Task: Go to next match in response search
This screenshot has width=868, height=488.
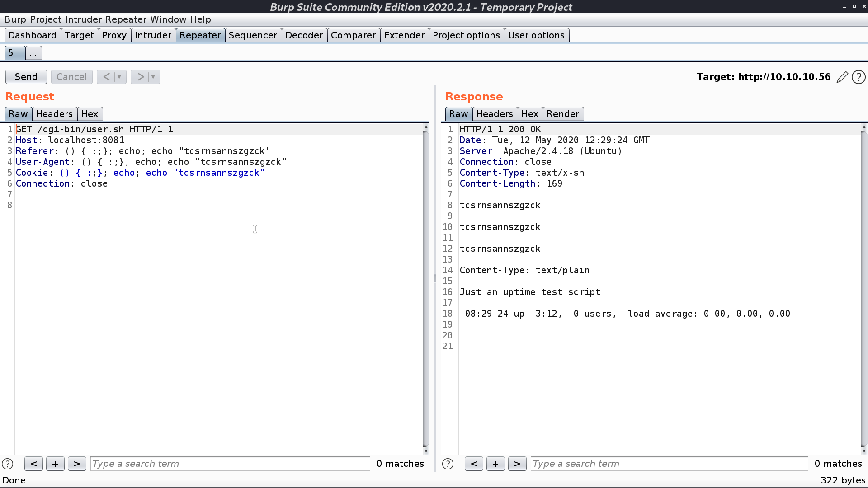Action: pyautogui.click(x=517, y=464)
